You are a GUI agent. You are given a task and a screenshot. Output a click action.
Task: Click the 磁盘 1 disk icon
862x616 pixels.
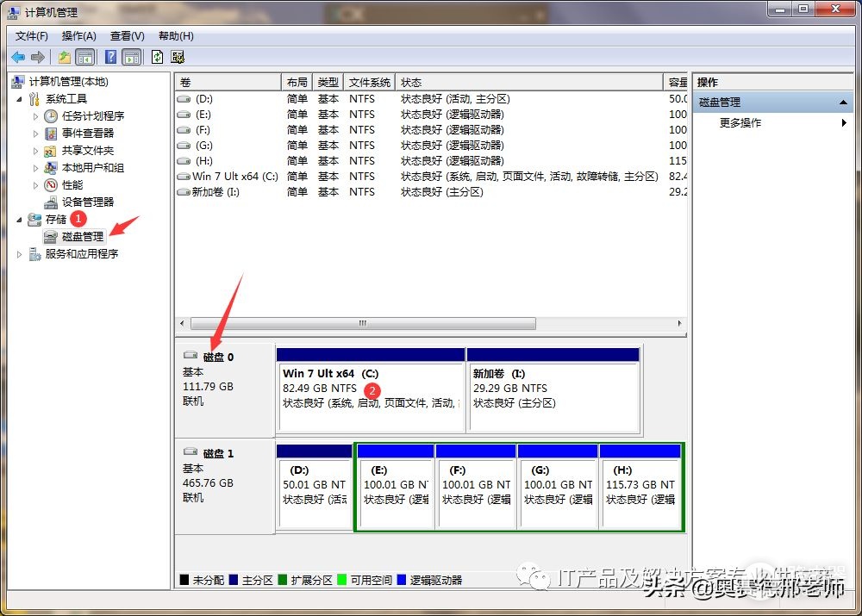pyautogui.click(x=191, y=451)
